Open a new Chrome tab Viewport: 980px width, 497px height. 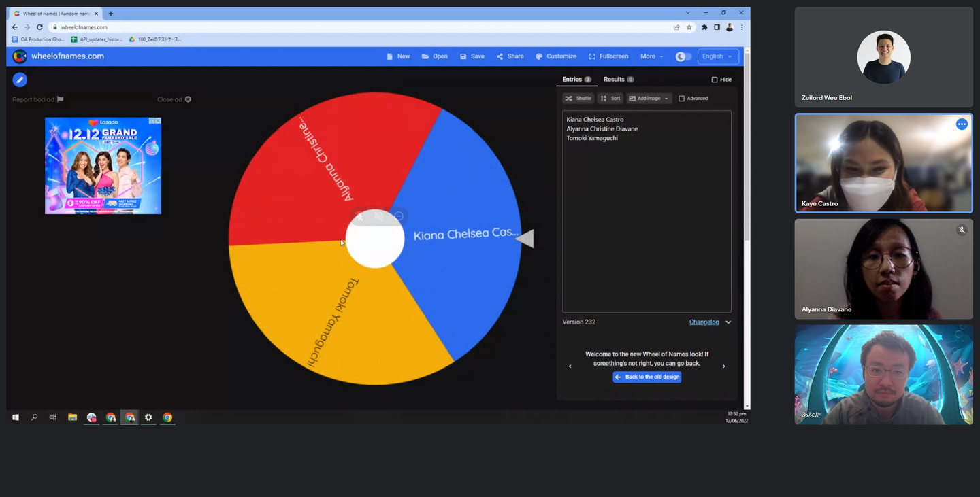(111, 14)
